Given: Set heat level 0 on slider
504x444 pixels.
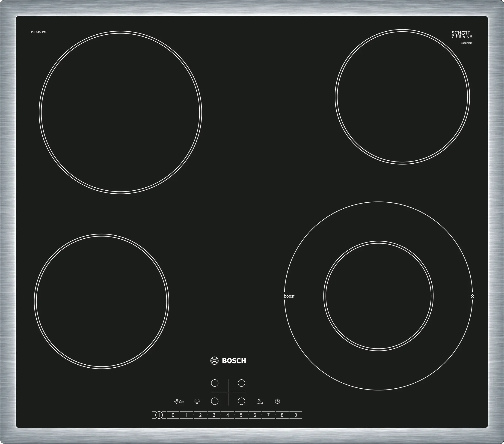Looking at the screenshot, I should point(173,415).
